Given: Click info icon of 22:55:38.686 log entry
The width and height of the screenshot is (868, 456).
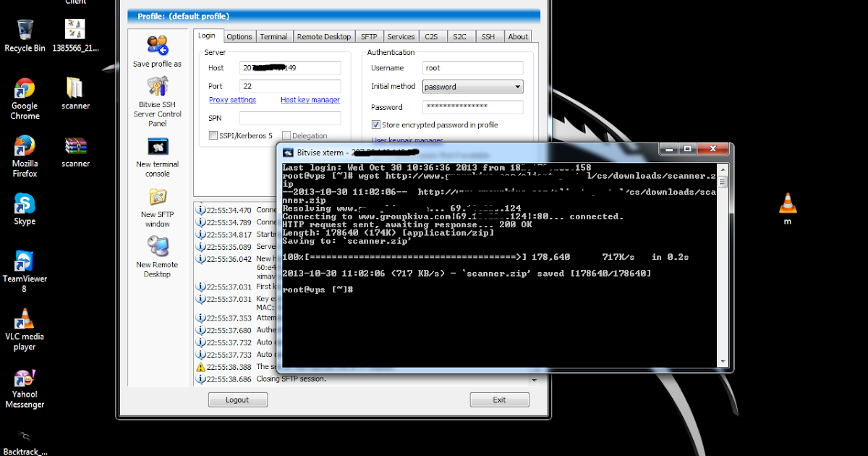Looking at the screenshot, I should point(200,379).
